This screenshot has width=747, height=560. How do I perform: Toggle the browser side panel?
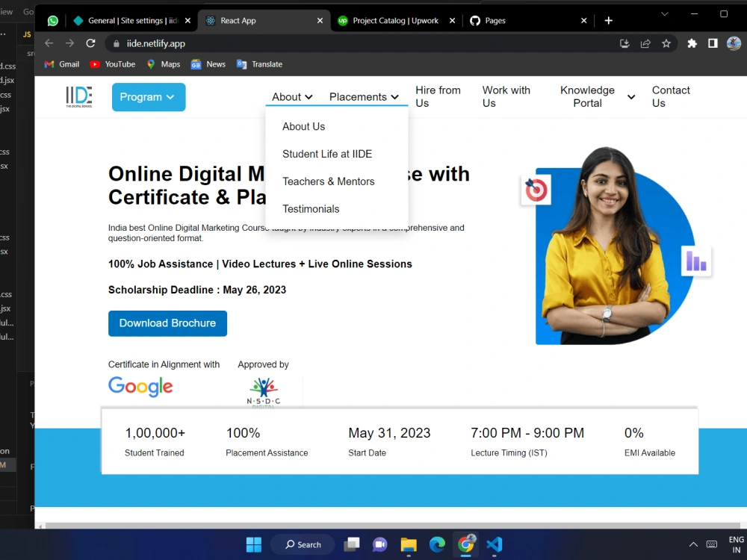click(713, 43)
